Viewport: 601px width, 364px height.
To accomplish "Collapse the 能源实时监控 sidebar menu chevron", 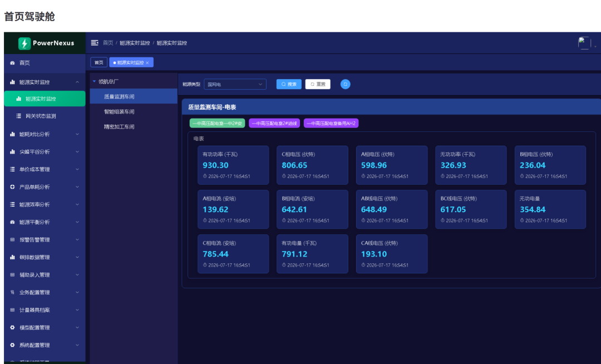I will pos(77,82).
